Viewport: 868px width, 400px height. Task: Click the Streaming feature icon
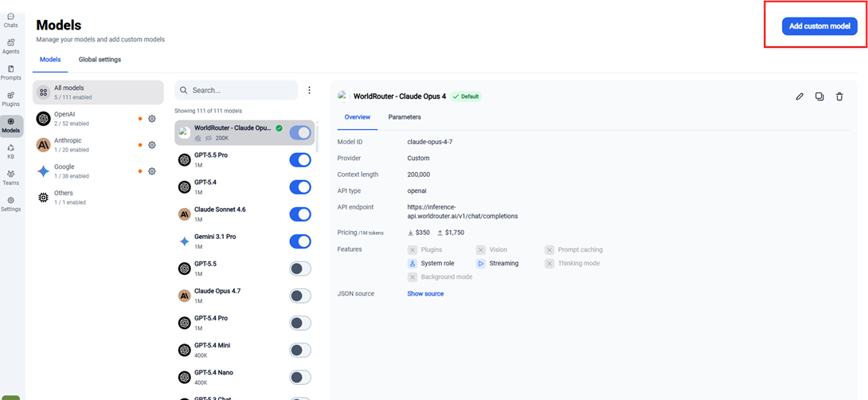[480, 263]
